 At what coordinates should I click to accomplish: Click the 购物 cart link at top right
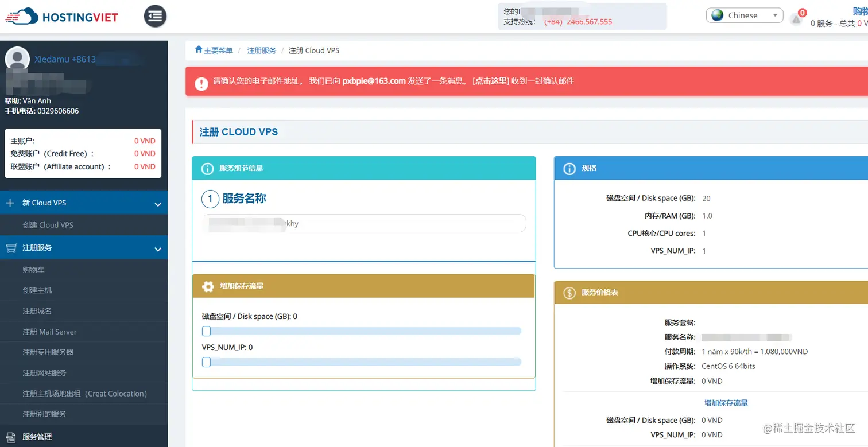[860, 11]
